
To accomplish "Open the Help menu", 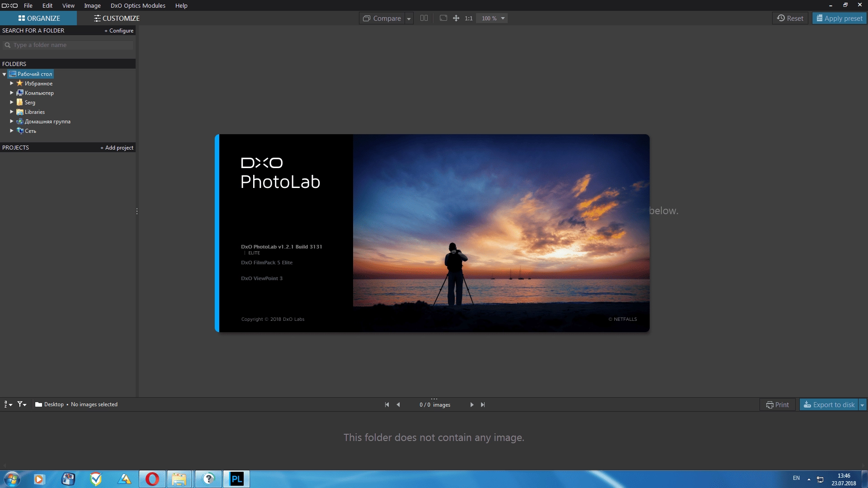I will tap(181, 5).
